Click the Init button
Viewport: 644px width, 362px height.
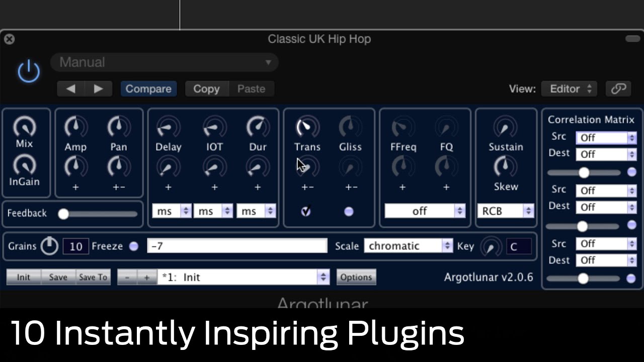click(x=24, y=277)
